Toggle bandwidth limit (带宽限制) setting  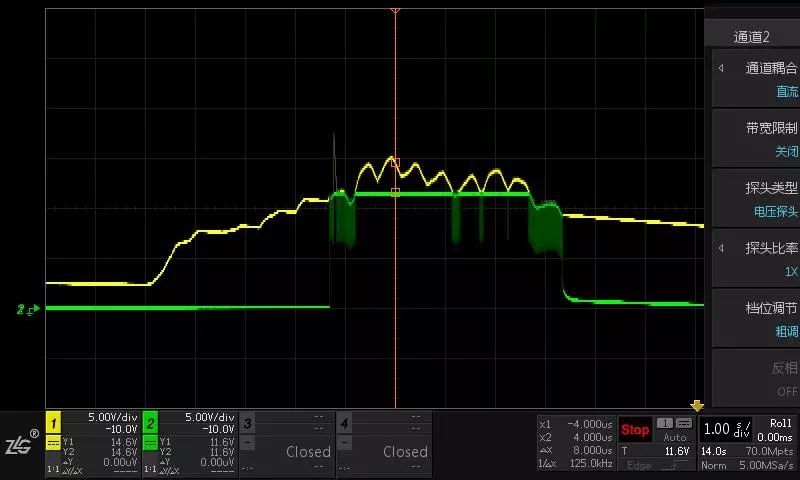tap(755, 139)
